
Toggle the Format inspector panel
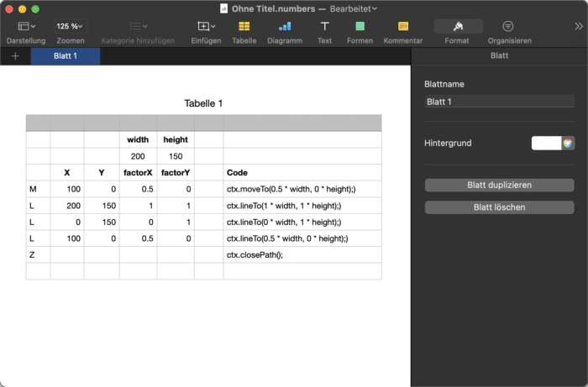click(x=459, y=26)
